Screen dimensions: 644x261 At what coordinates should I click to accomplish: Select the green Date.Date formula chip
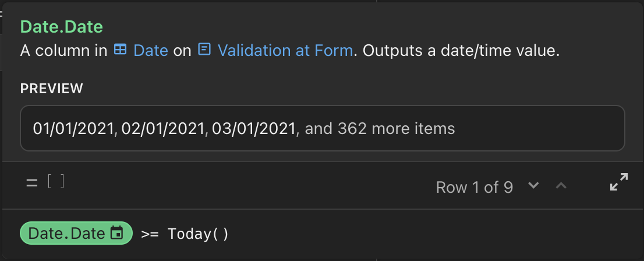76,233
